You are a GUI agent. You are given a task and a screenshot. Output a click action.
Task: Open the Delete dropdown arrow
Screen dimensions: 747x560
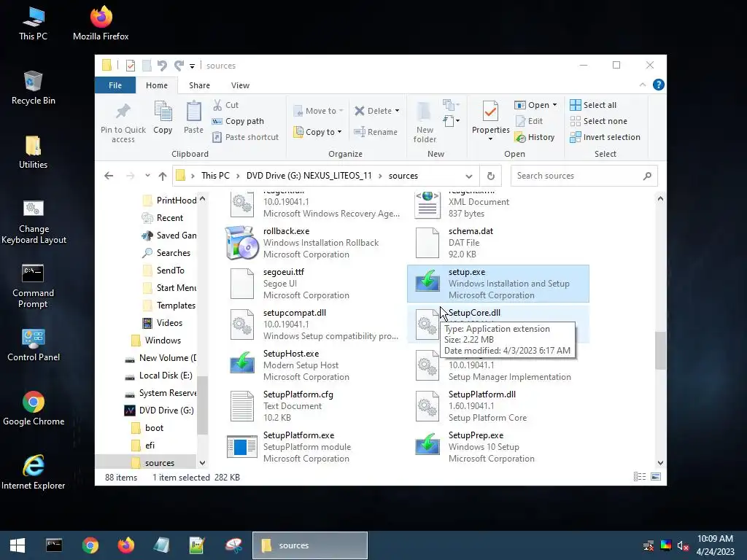pyautogui.click(x=398, y=111)
